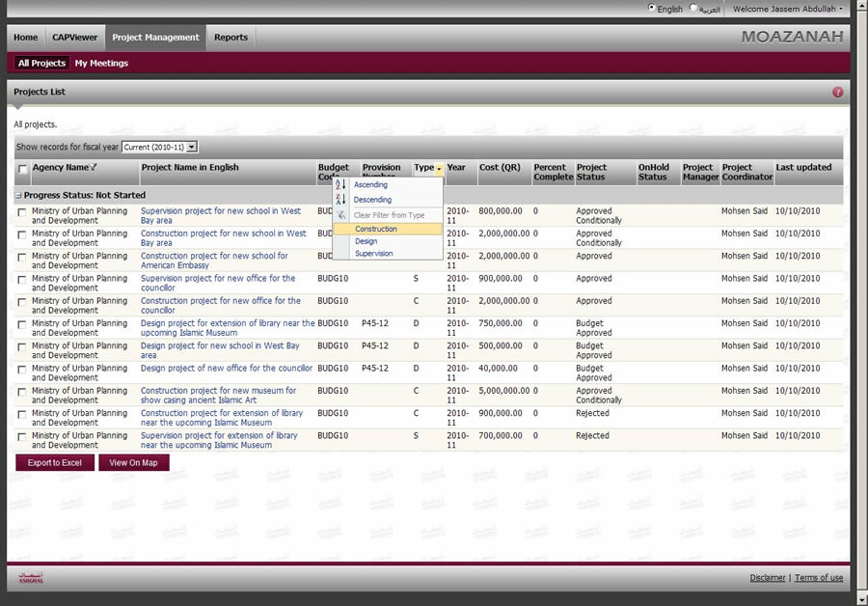
Task: Open Supervision project for new school West Bay
Action: pos(220,215)
